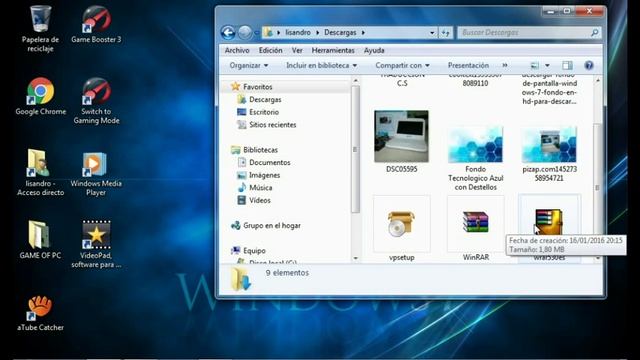Expand the Organizar dropdown
This screenshot has height=360, width=640.
[249, 65]
